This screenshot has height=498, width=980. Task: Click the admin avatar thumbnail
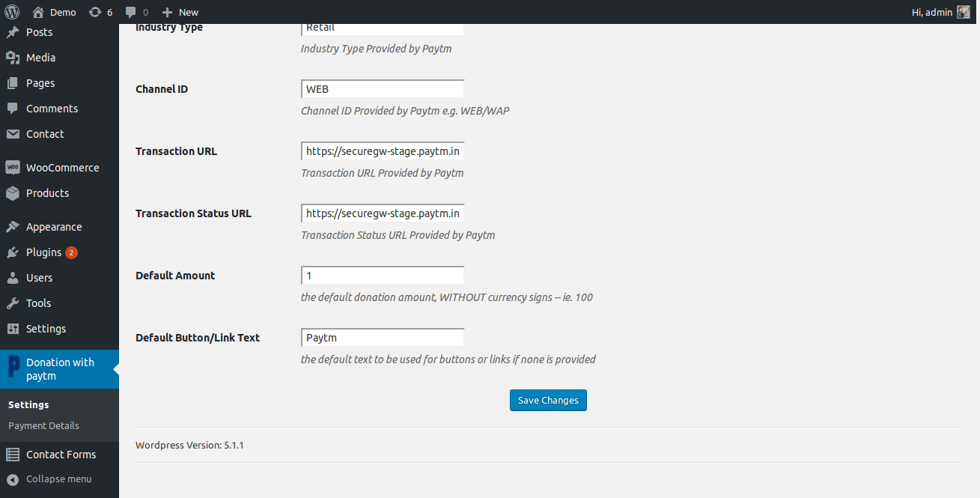(x=964, y=12)
